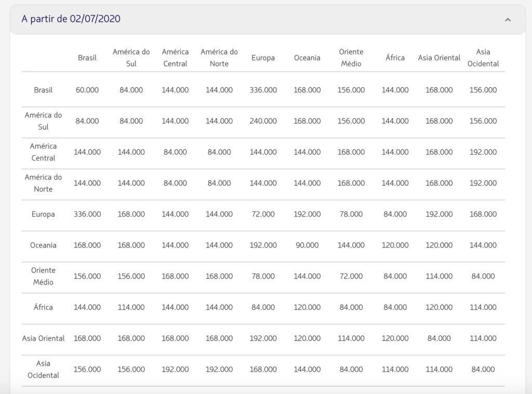Select the 'Oriente Médio' column header

point(351,58)
